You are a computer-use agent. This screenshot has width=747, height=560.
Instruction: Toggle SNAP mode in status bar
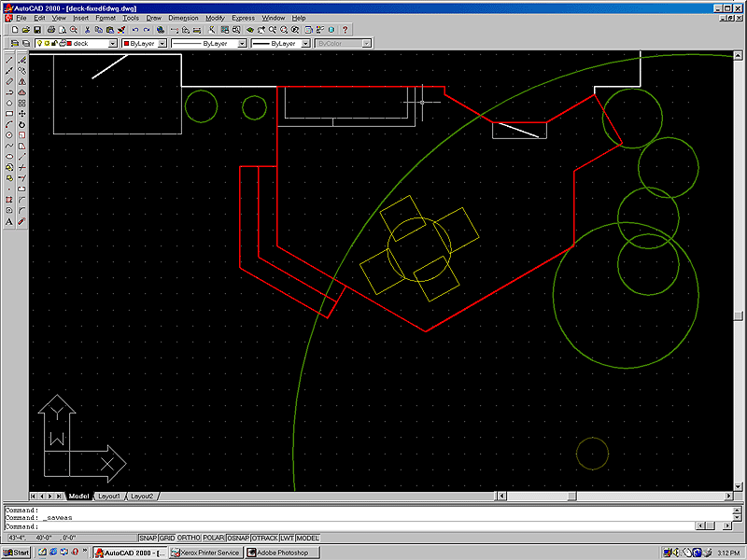[x=148, y=538]
